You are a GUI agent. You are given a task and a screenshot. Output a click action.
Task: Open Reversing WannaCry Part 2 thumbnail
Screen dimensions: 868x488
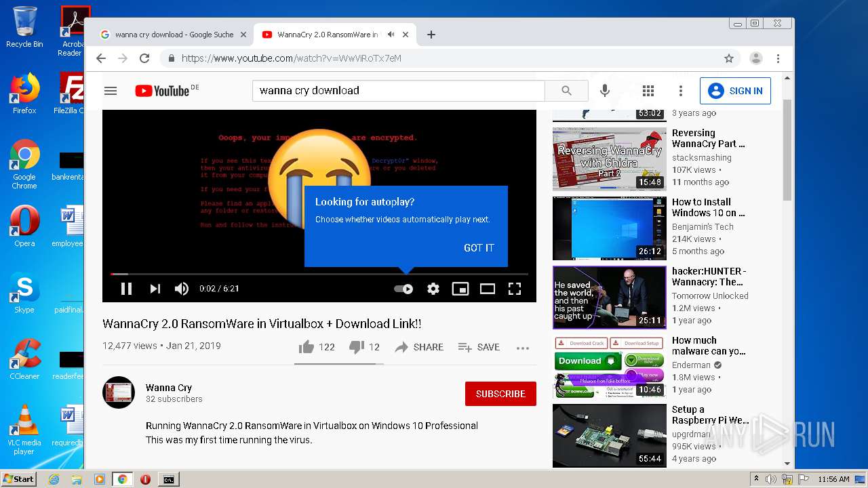610,159
